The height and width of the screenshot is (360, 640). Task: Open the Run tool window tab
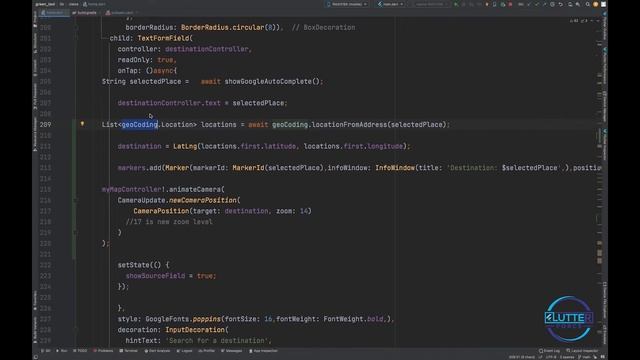pos(62,351)
